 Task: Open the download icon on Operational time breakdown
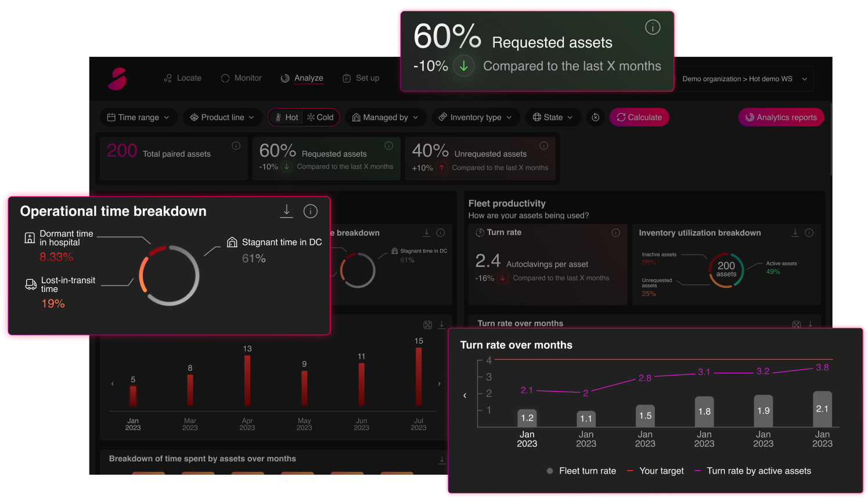286,211
